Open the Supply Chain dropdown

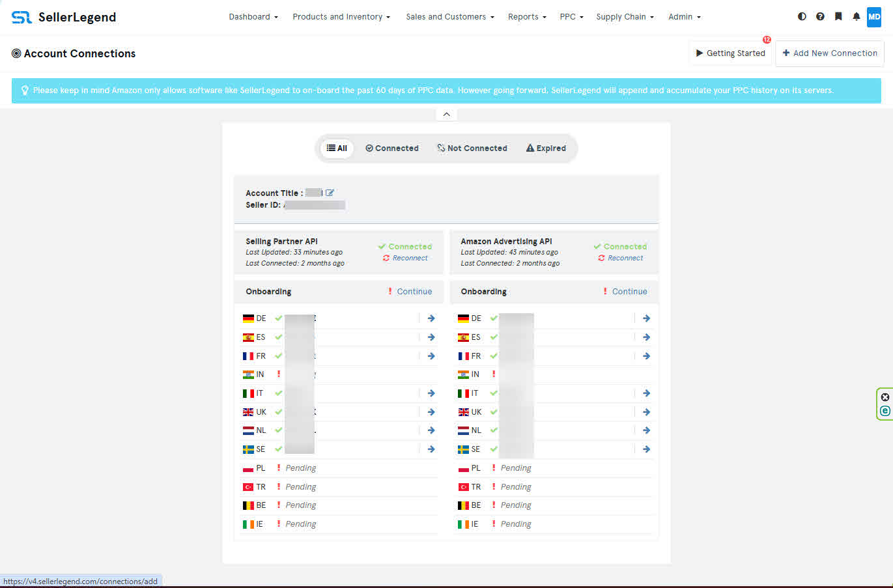(625, 17)
